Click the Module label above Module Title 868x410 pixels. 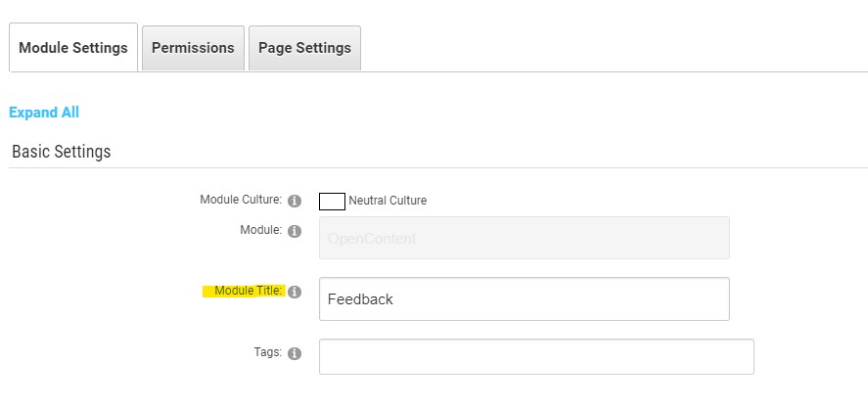260,230
